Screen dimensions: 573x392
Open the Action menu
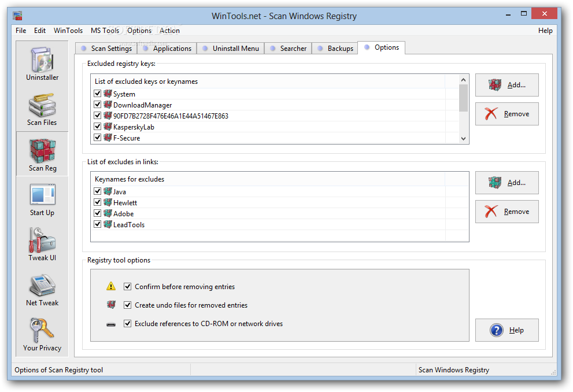169,30
